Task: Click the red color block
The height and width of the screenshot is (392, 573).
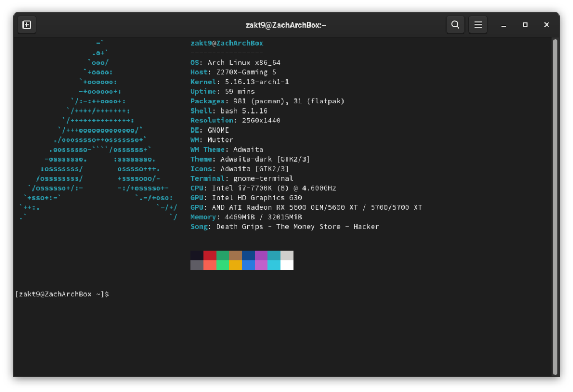Action: pos(209,255)
